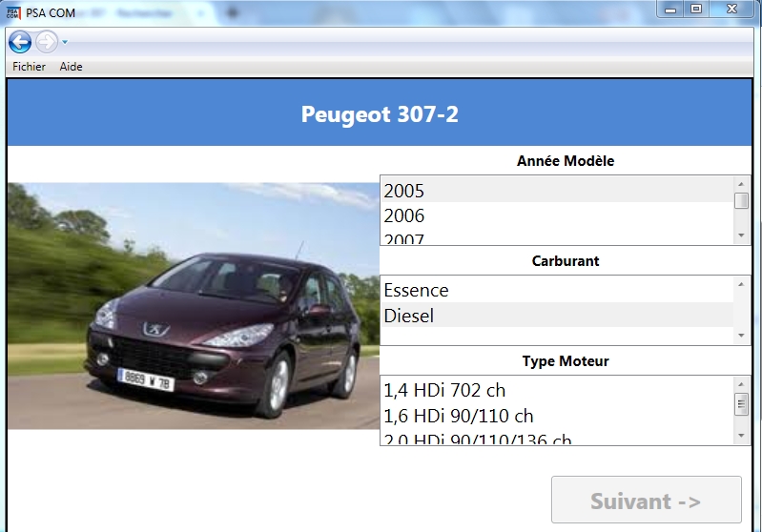Choose Essence as fuel type

[x=557, y=290]
